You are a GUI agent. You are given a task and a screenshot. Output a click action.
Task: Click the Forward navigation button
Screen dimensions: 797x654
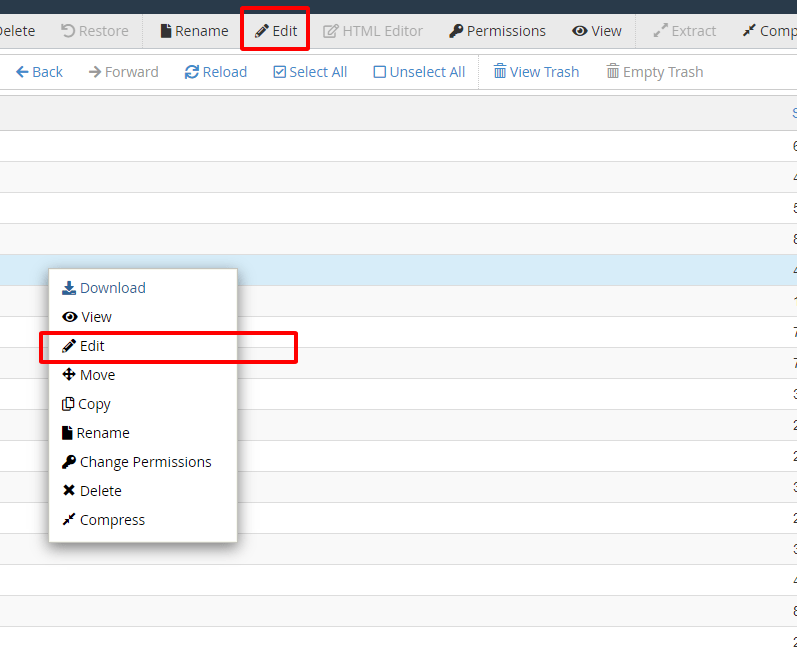point(124,72)
